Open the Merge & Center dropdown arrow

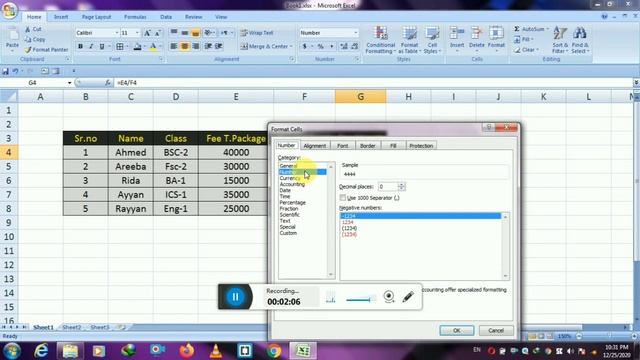pyautogui.click(x=291, y=47)
